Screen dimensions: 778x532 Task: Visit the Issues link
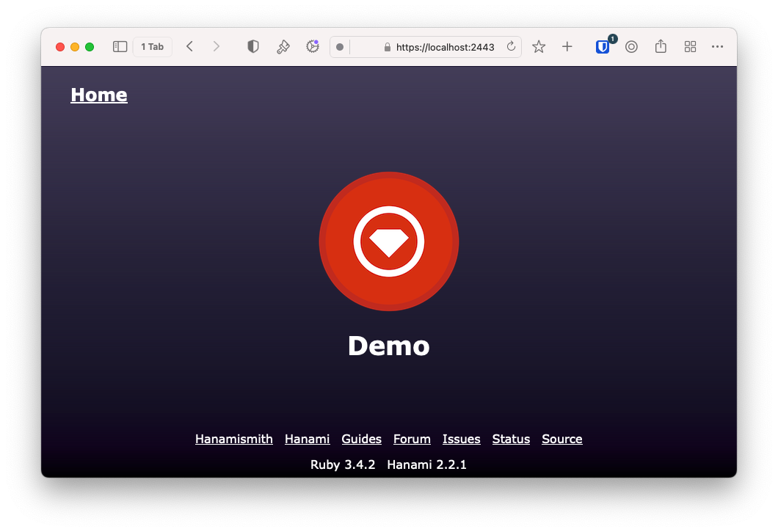pos(462,440)
